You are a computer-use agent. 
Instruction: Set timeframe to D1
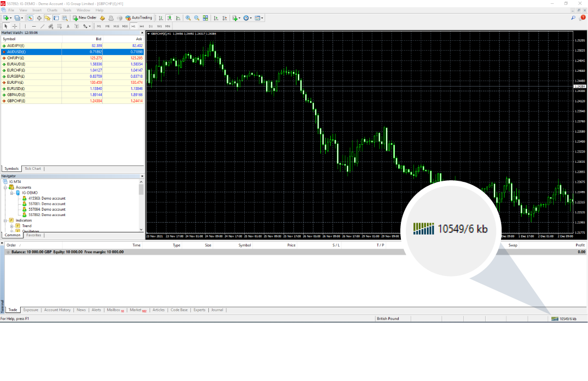151,26
